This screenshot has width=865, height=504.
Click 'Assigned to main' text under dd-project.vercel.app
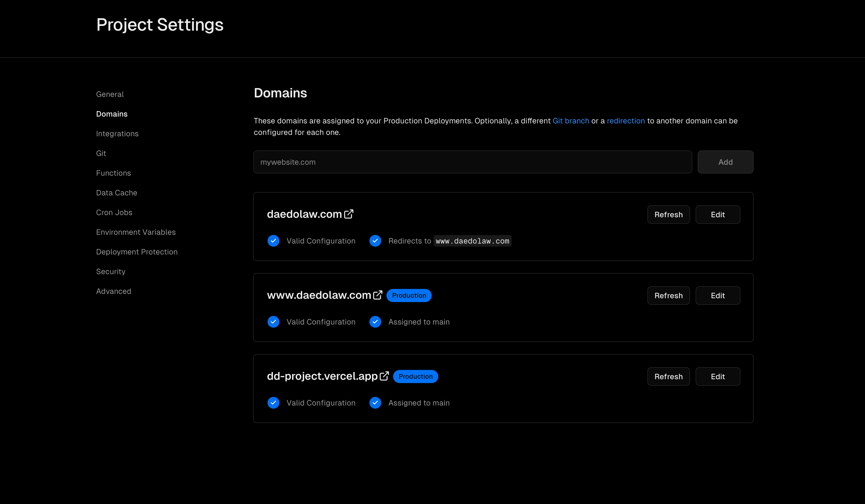tap(419, 403)
